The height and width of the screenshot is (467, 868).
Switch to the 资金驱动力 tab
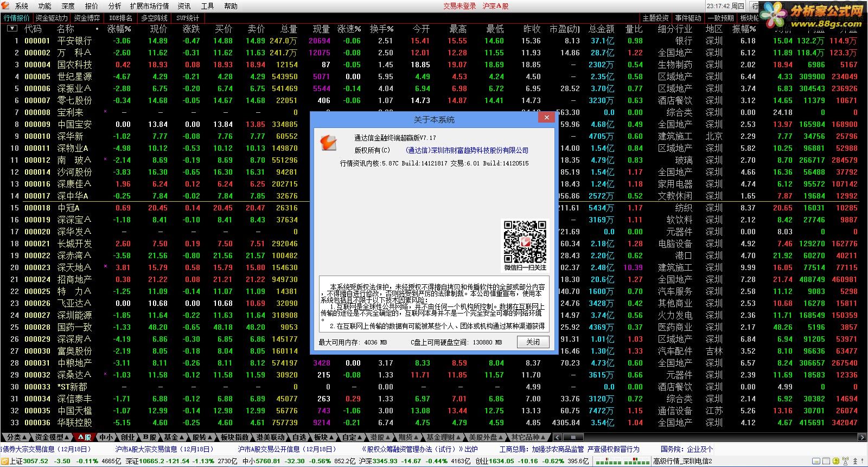coord(52,18)
